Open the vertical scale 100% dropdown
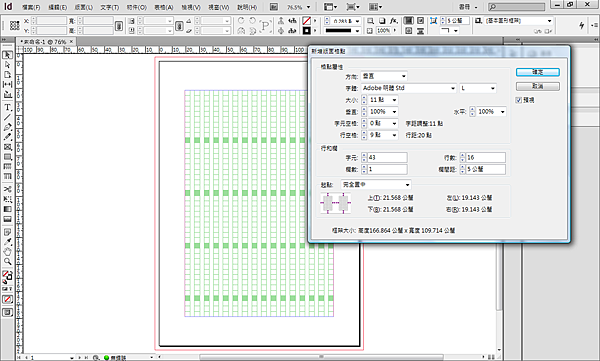 tap(383, 112)
